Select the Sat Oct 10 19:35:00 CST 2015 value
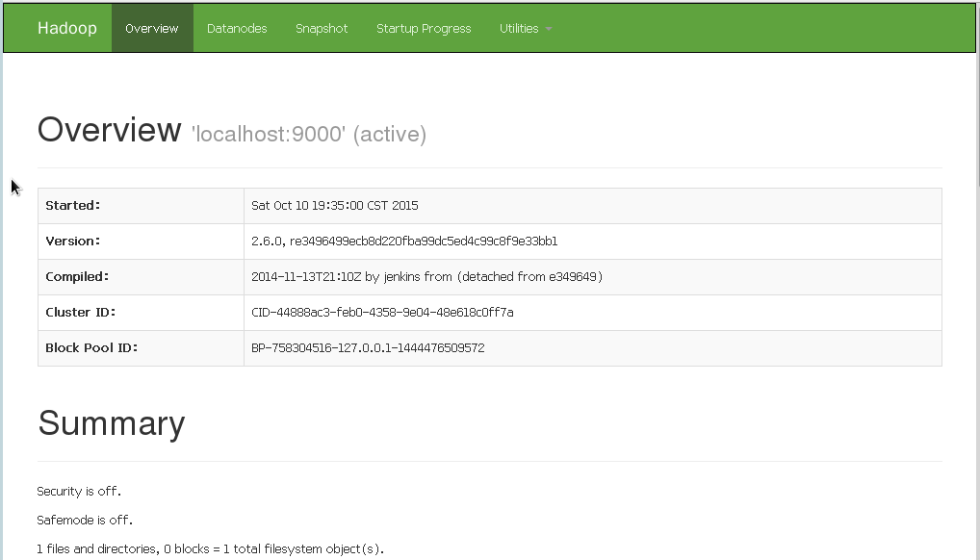980x560 pixels. pyautogui.click(x=334, y=206)
